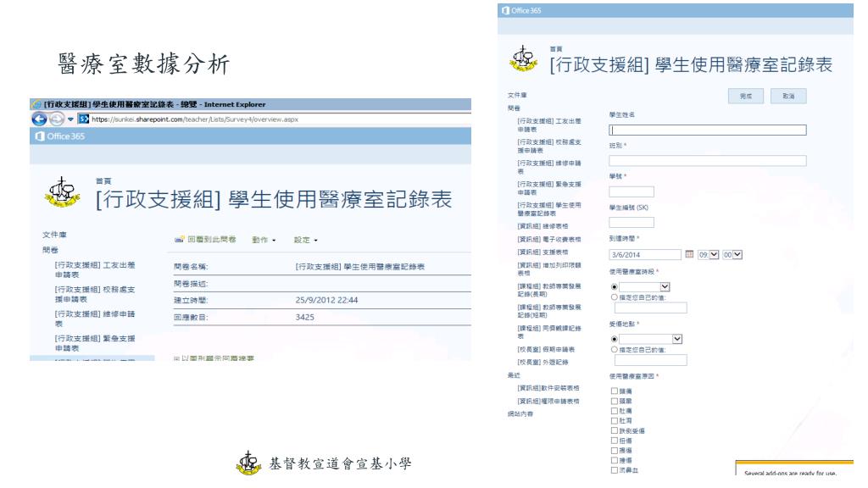Screen dimensions: 868x488
Task: Select 指定您自己的值 radio under 使用醫療室時段
Action: click(x=614, y=297)
